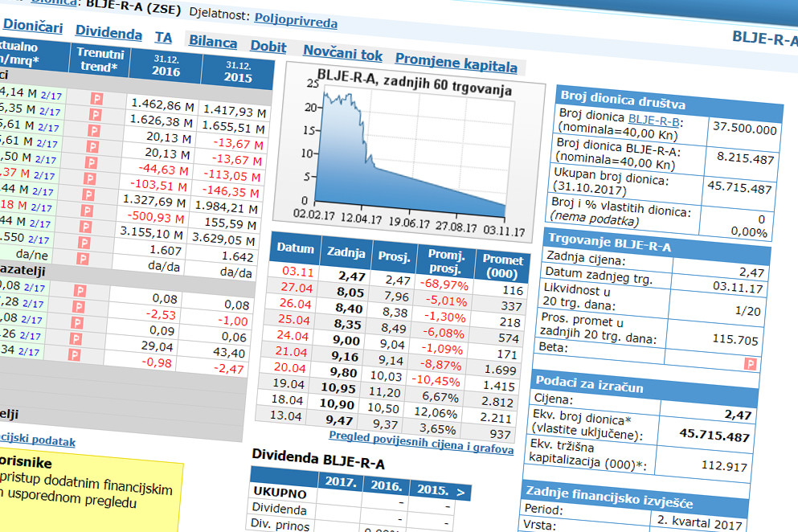The image size is (798, 532).
Task: Click the P trend icon in the da/ne row
Action: coord(83,259)
